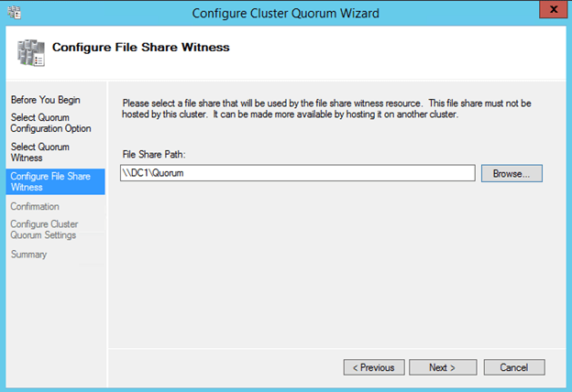Viewport: 572px width, 392px height.
Task: Select the Select Quorum Configuration Option step
Action: point(51,123)
